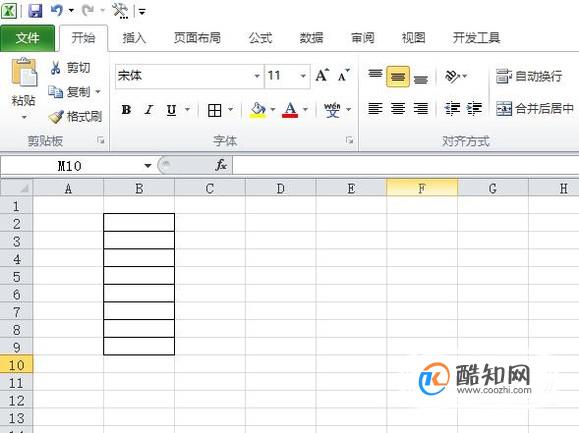579x433 pixels.
Task: Click the yellow Fill Color bucket
Action: pyautogui.click(x=258, y=110)
